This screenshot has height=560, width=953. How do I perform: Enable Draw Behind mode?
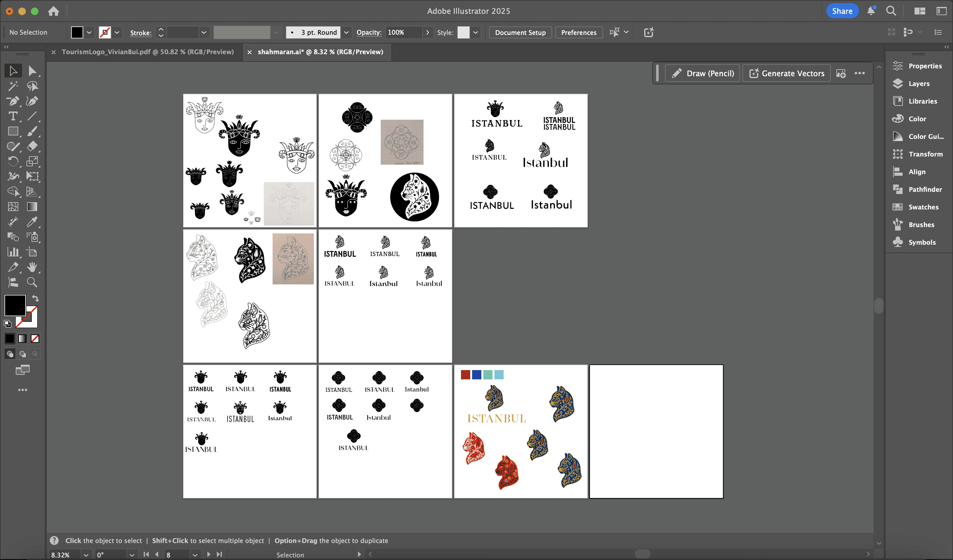pyautogui.click(x=23, y=354)
